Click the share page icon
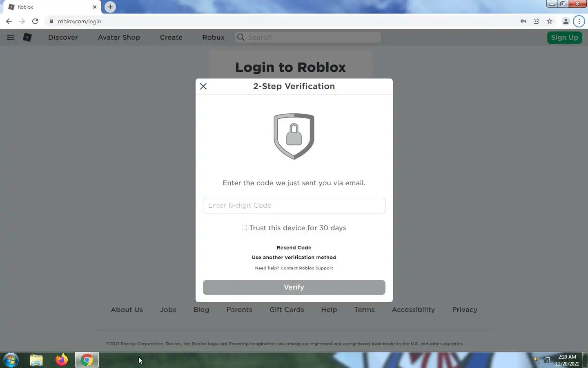The height and width of the screenshot is (368, 588). coord(537,21)
